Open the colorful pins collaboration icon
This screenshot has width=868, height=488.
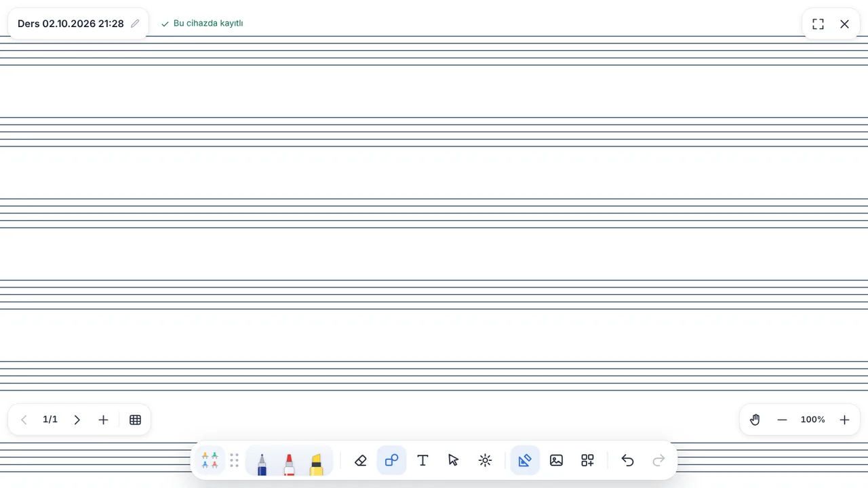(210, 460)
